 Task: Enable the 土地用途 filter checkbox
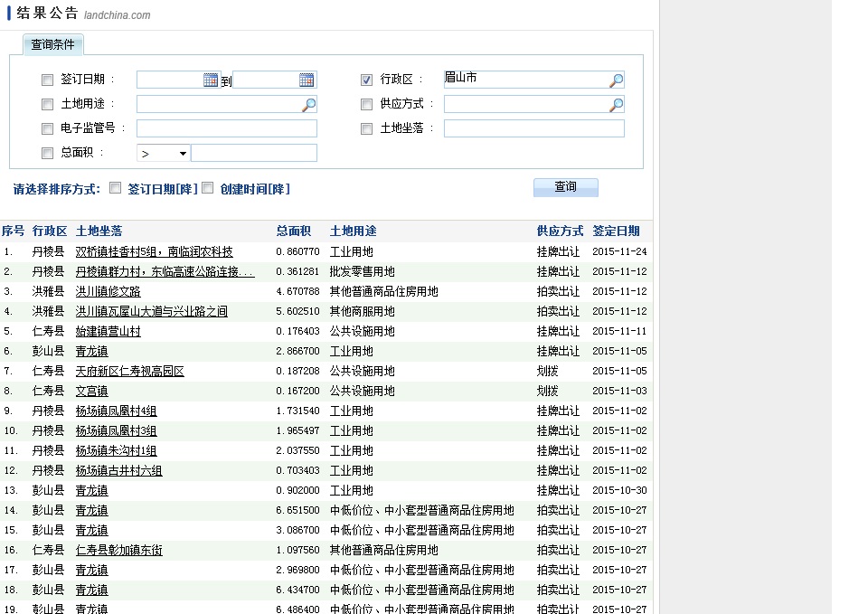(x=48, y=104)
